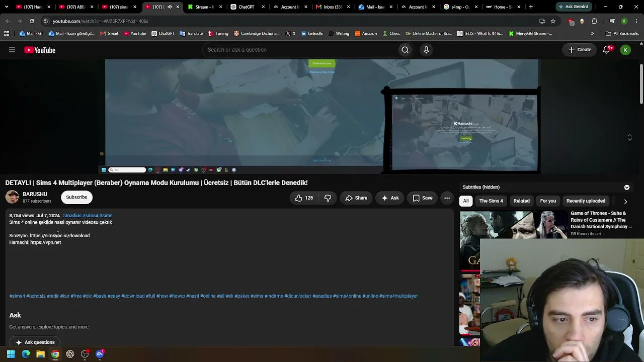Open Translate bookmark
The height and width of the screenshot is (362, 644).
coord(191,34)
